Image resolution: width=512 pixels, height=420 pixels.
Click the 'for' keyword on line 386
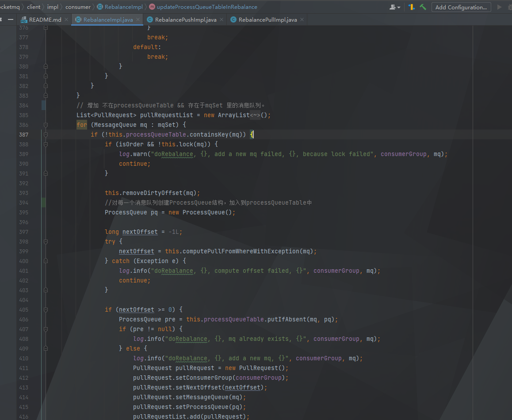(82, 125)
